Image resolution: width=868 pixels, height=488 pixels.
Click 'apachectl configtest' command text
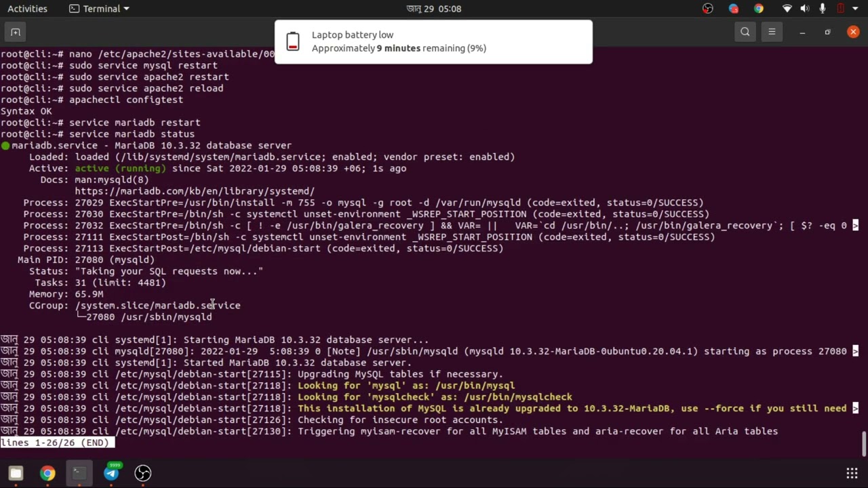coord(126,100)
